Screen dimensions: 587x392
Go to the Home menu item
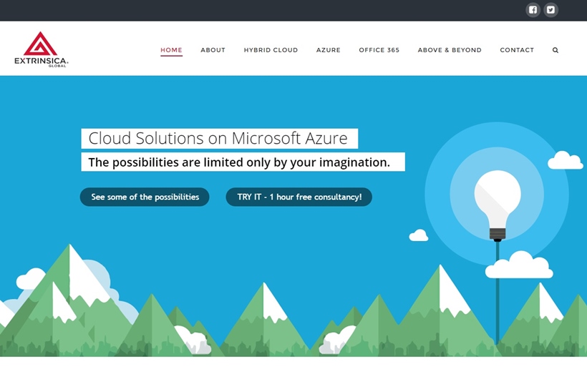[171, 50]
